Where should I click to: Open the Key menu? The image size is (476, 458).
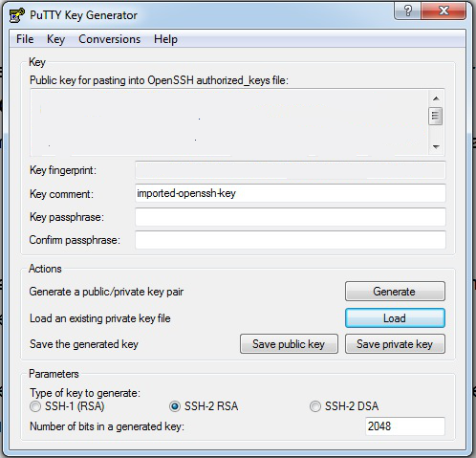pos(55,39)
